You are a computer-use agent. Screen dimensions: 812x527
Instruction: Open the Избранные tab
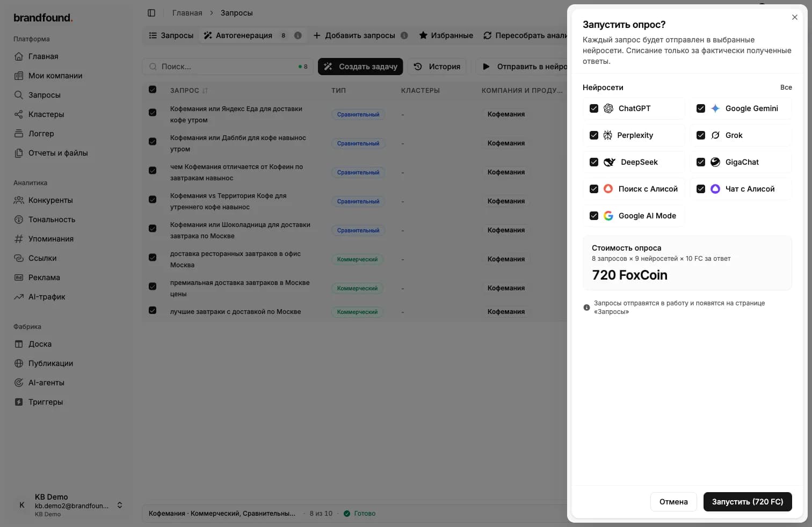pyautogui.click(x=446, y=35)
